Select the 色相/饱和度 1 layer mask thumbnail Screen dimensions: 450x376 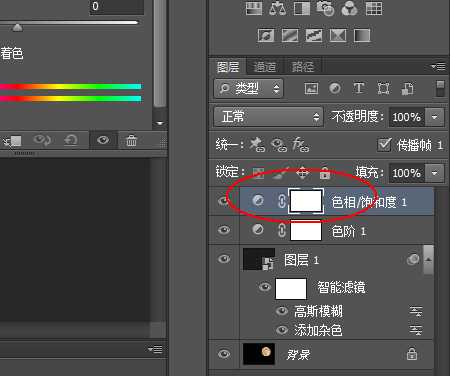(306, 201)
